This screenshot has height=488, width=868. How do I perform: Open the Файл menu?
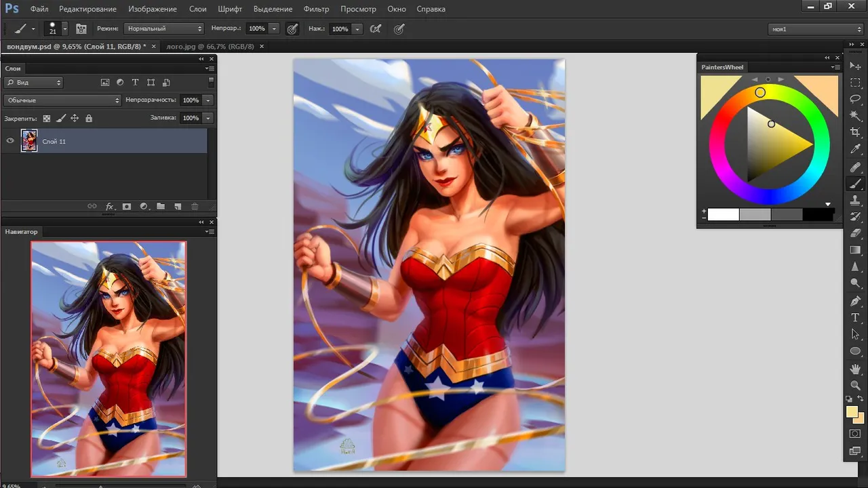(x=39, y=9)
